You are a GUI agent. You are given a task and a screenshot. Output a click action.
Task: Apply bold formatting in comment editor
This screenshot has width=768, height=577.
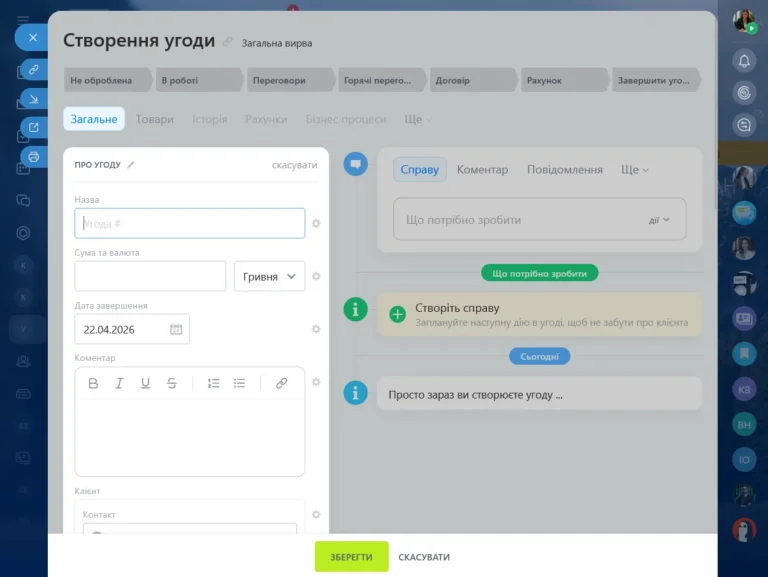pos(93,384)
